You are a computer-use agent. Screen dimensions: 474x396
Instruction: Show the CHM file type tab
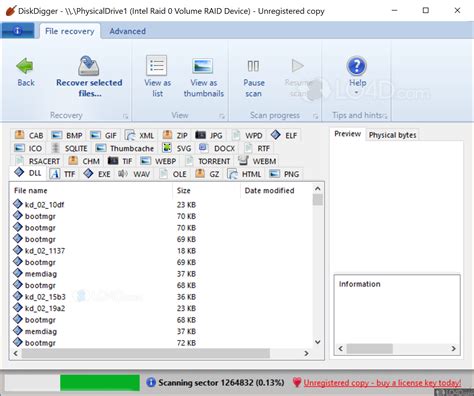(84, 161)
